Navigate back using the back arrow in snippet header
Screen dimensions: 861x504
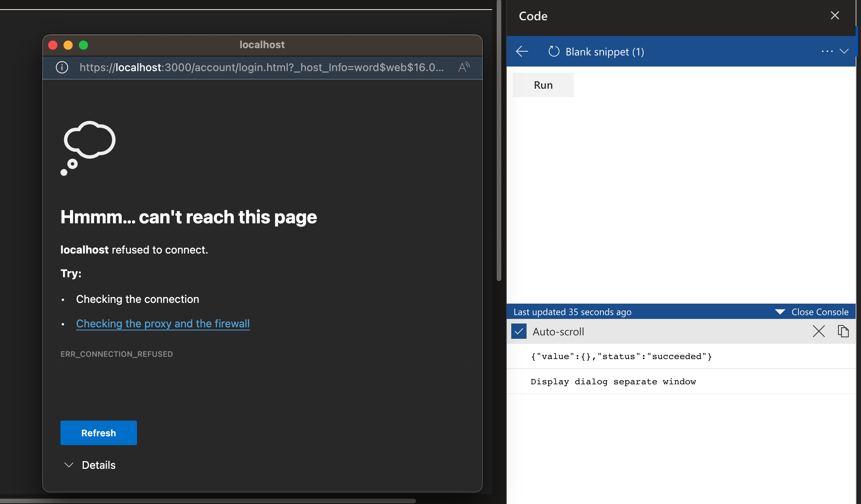click(x=521, y=51)
